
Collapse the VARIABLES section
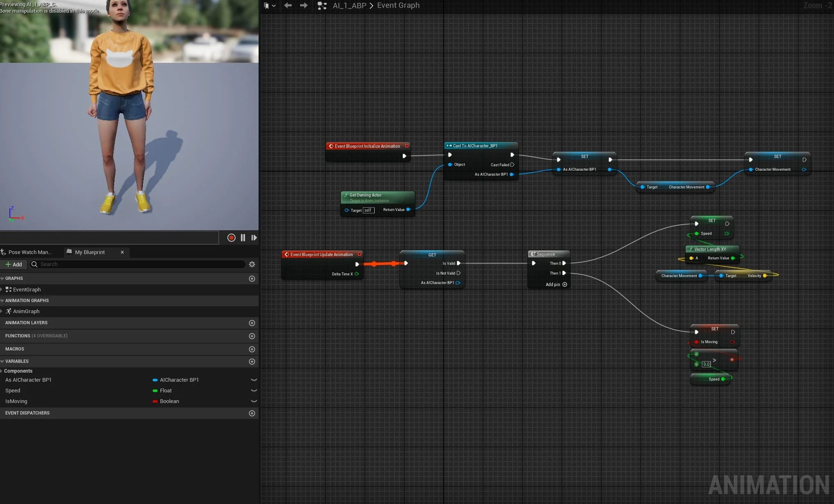(x=2, y=362)
